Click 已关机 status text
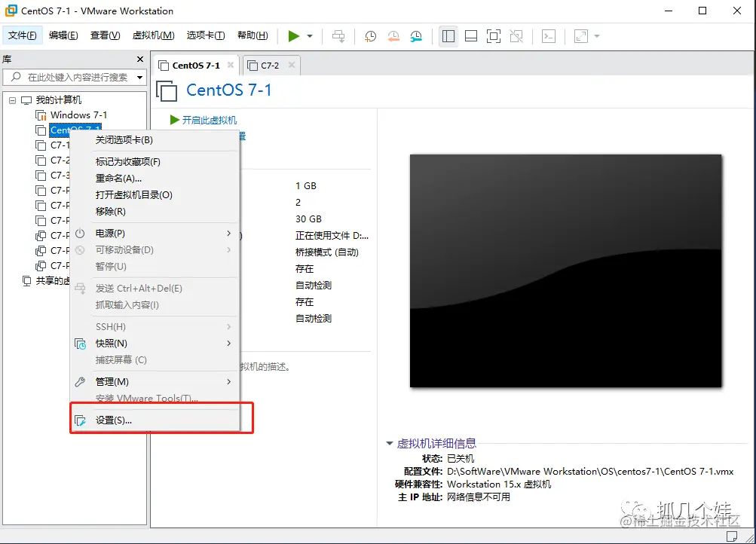Image resolution: width=756 pixels, height=544 pixels. (461, 458)
